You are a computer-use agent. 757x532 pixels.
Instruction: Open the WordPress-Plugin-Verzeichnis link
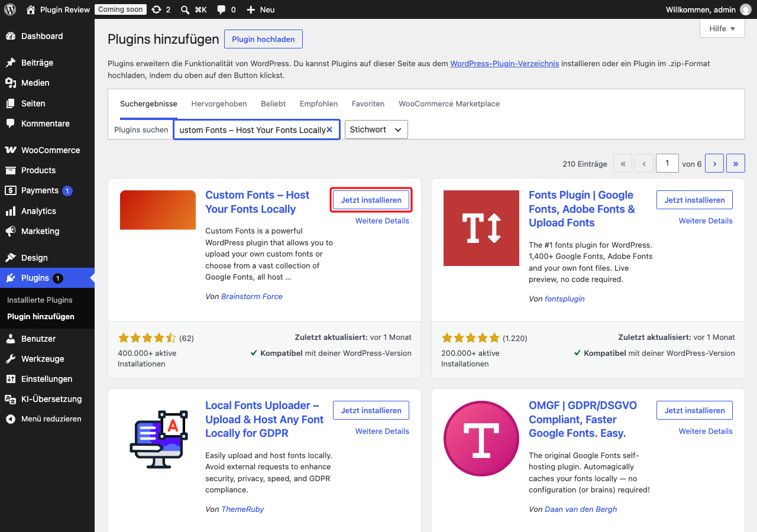coord(504,63)
